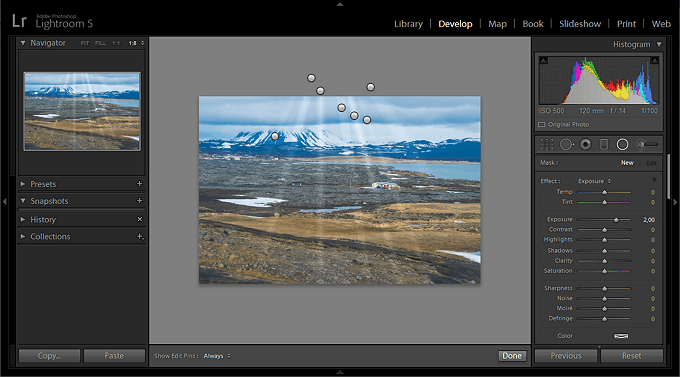Click the Lightroom Lr logo
This screenshot has height=377, width=680.
point(19,21)
